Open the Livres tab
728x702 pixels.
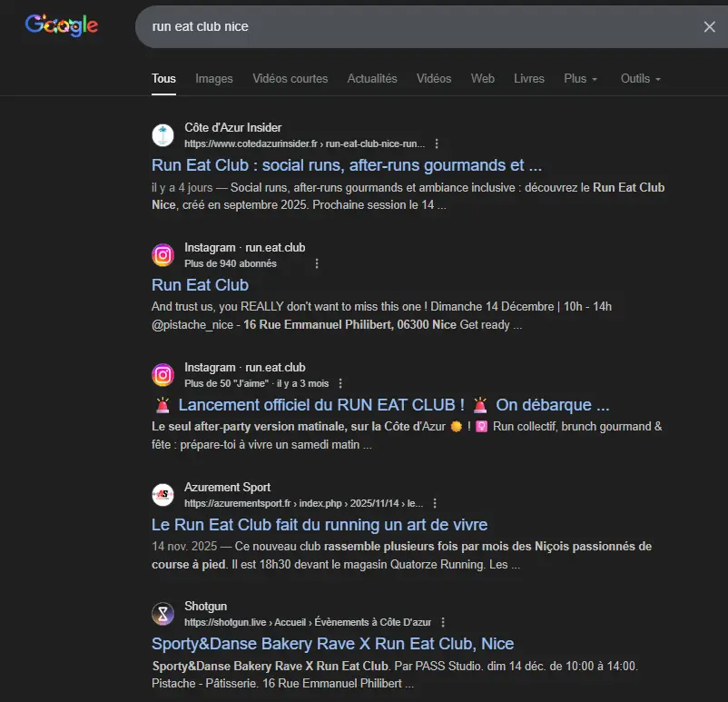coord(528,79)
